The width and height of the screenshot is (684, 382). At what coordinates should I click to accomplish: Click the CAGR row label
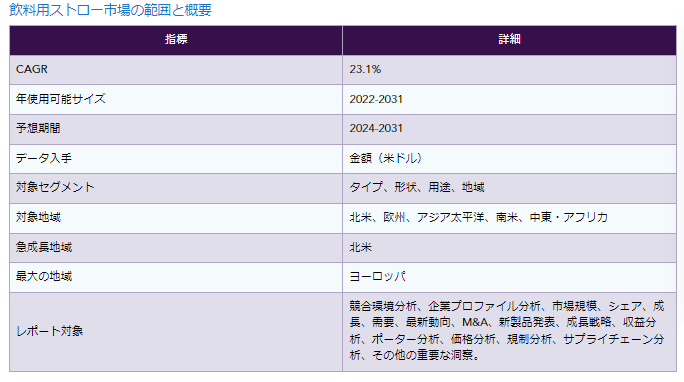click(x=32, y=69)
